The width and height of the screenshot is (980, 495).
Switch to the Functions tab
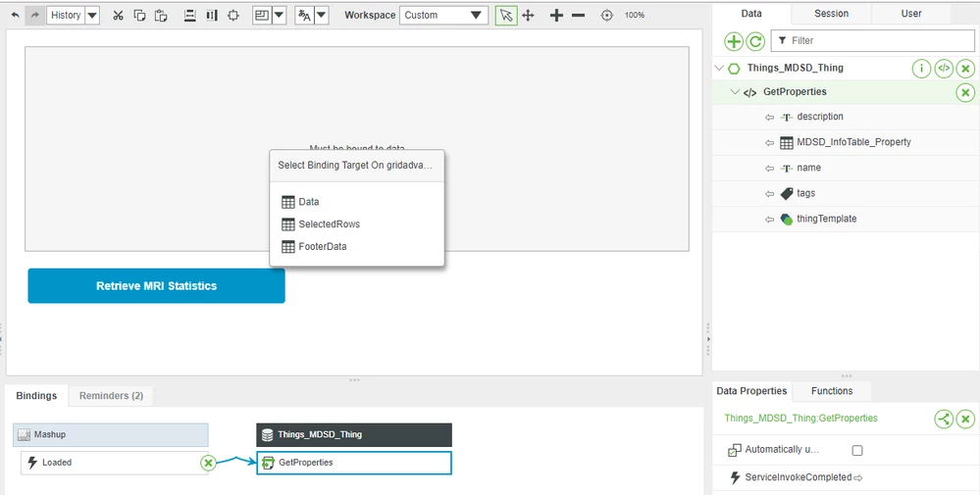831,391
